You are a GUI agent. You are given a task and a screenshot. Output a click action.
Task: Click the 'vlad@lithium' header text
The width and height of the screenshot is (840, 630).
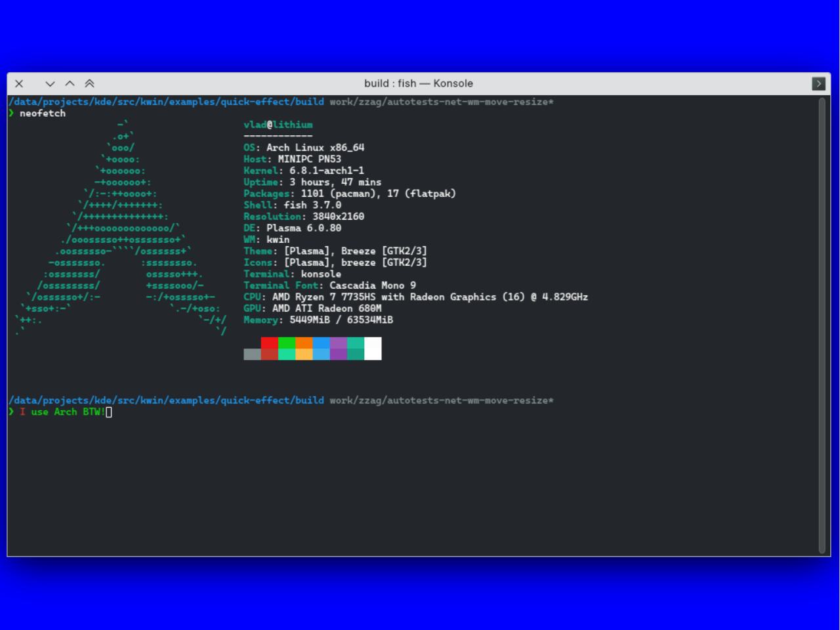pyautogui.click(x=278, y=125)
